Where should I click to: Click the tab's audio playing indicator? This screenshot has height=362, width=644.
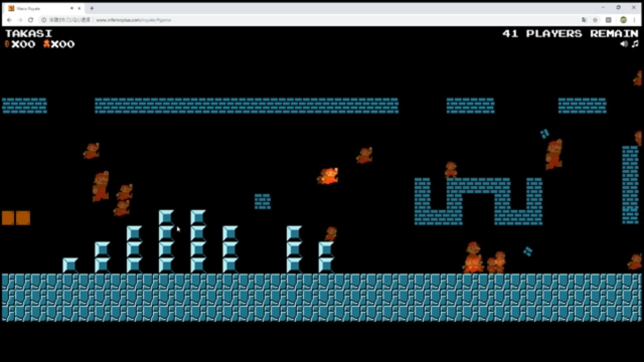(72, 8)
